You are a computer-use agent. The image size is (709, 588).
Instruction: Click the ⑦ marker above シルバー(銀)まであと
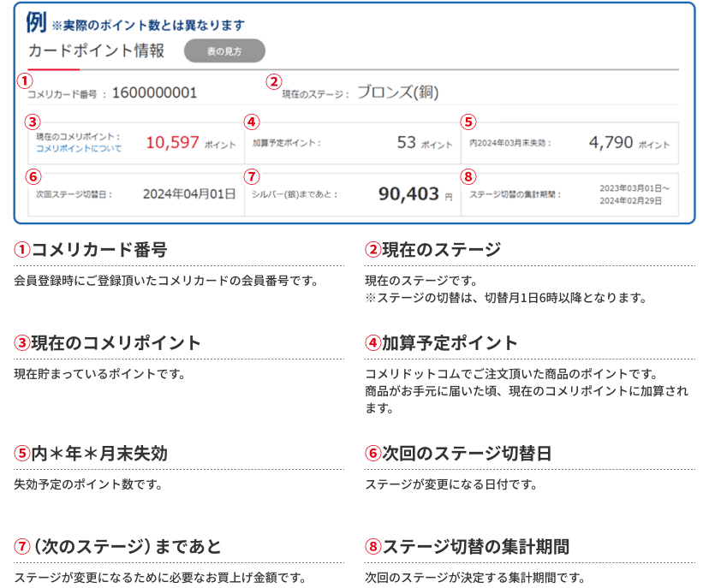(251, 177)
